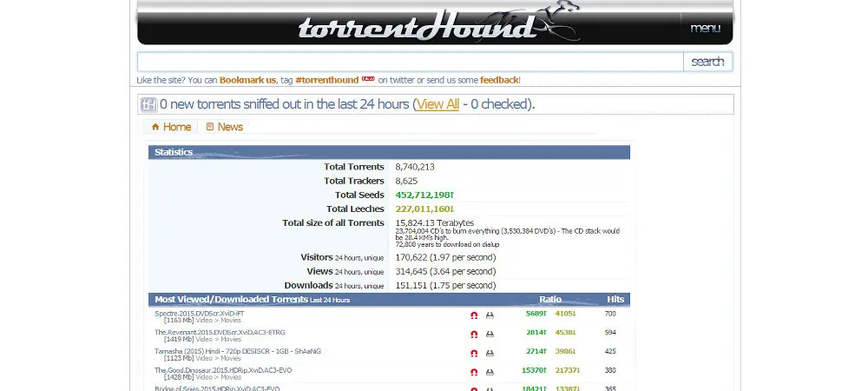The width and height of the screenshot is (868, 391).
Task: Open magnet link for The.Revenant.2015.DVDScr torrent
Action: point(474,334)
